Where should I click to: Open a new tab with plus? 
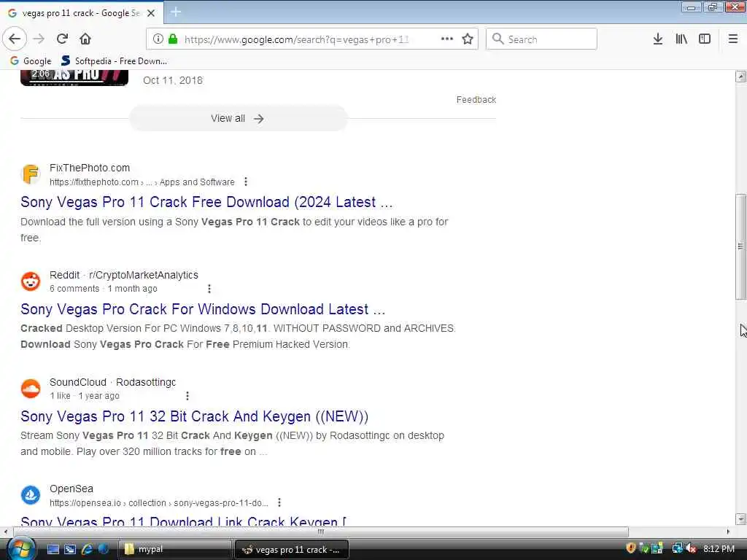[x=176, y=12]
